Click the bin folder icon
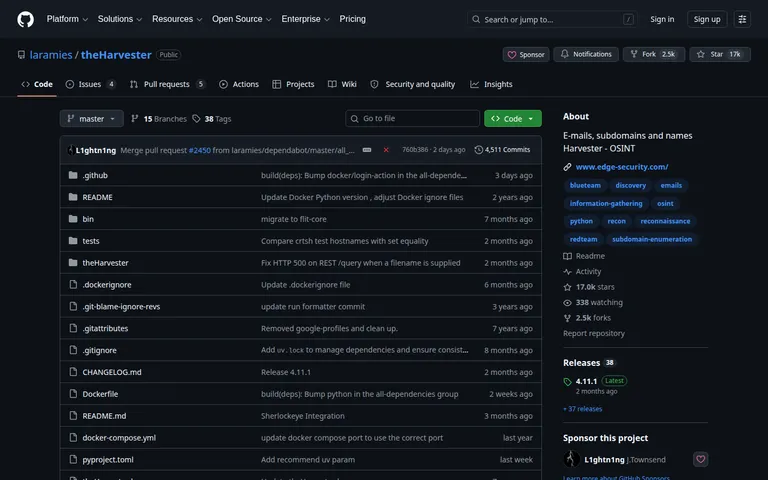This screenshot has width=768, height=480. [x=73, y=219]
